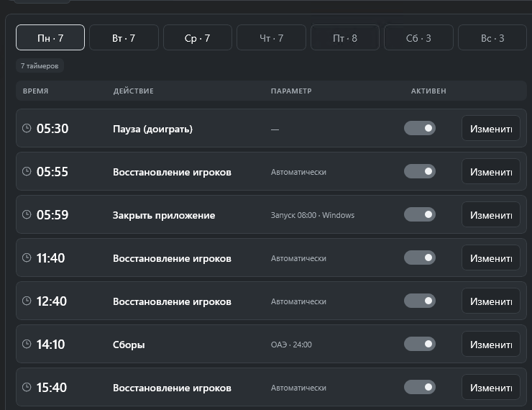This screenshot has height=410, width=532.
Task: Click the АКТИВЕН column header
Action: click(428, 91)
